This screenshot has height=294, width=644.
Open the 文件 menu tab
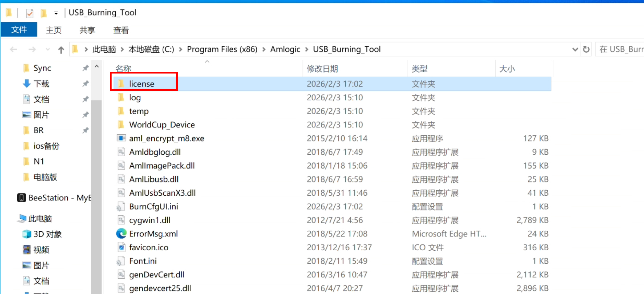19,30
